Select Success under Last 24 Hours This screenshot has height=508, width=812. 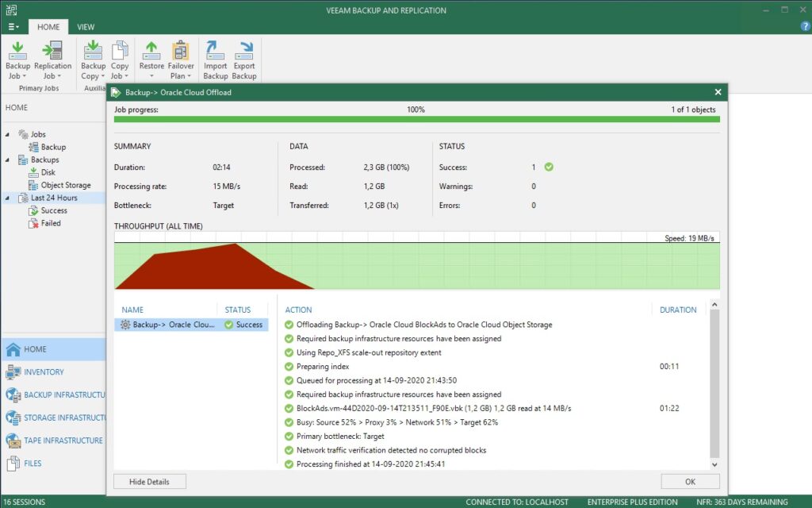point(48,210)
